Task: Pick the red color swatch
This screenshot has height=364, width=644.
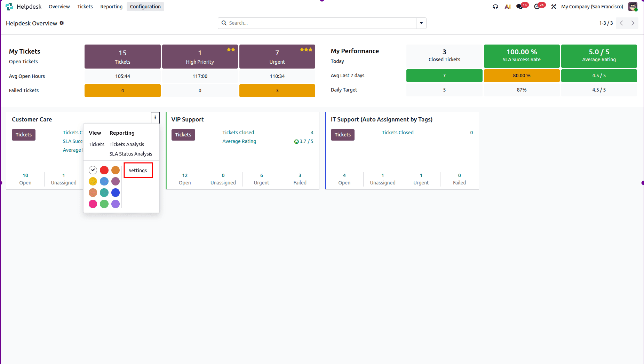Action: click(104, 170)
